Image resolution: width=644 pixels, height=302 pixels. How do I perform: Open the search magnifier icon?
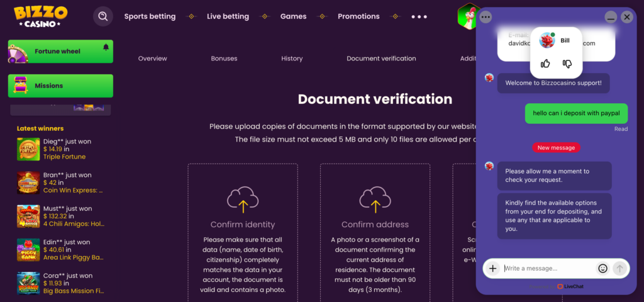pos(103,16)
